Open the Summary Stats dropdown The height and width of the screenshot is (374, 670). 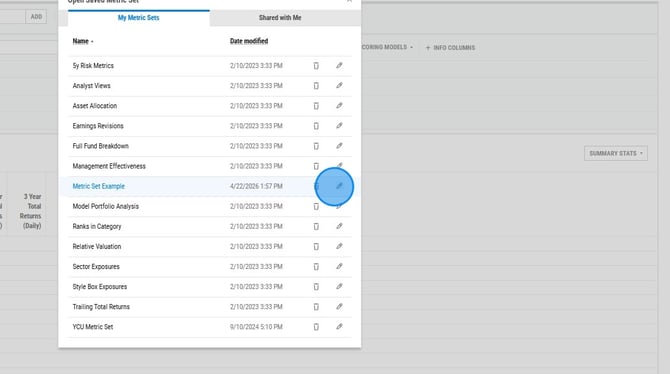[616, 153]
